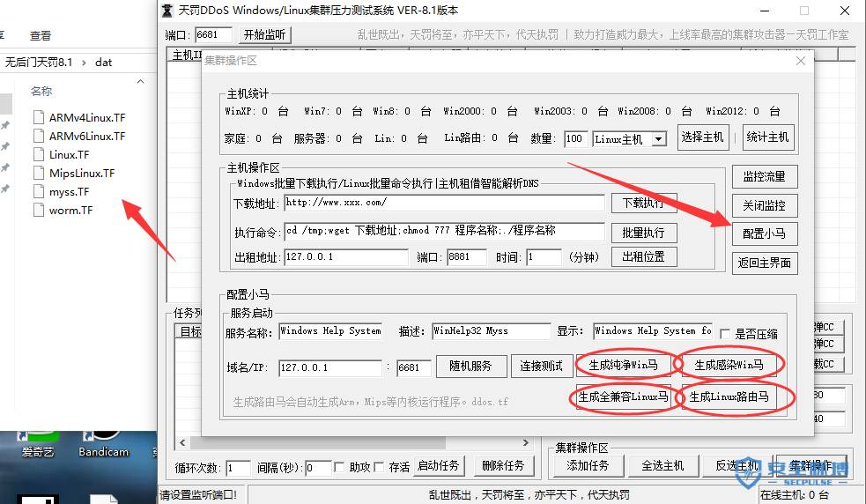866x504 pixels.
Task: Click the 时间 minutes input field
Action: pyautogui.click(x=544, y=257)
